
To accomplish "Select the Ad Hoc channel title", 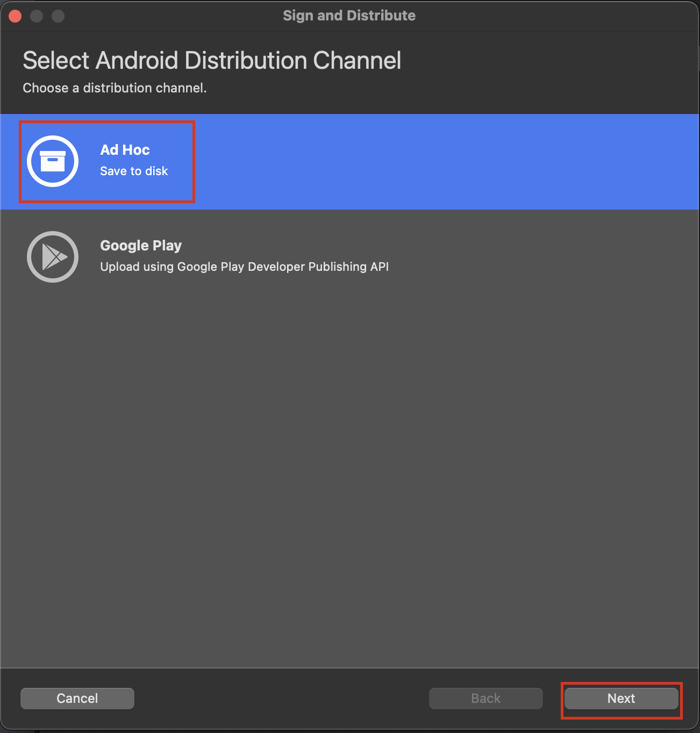I will tap(125, 150).
